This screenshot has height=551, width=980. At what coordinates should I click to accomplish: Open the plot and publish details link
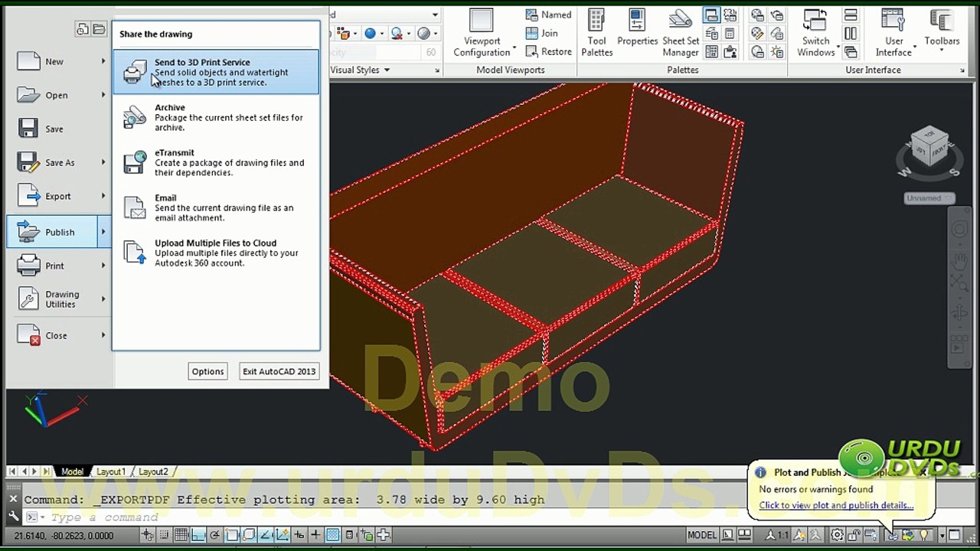[836, 505]
